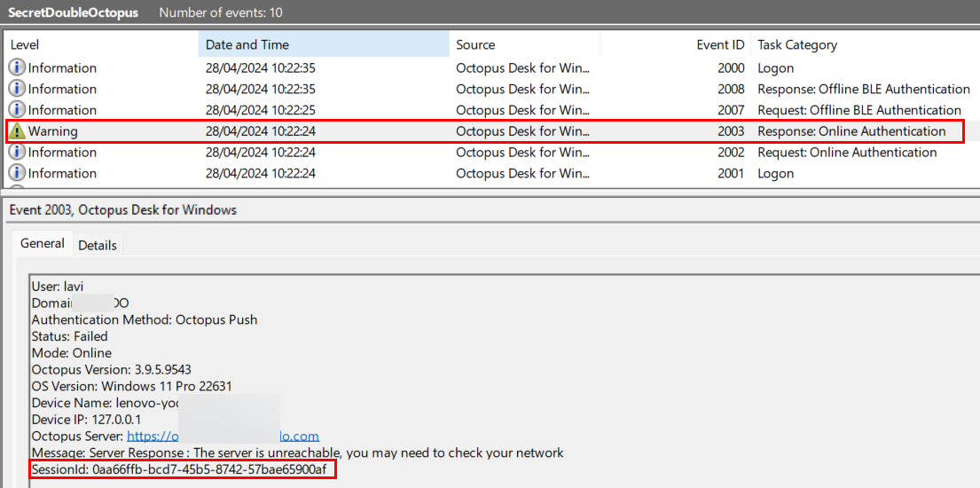Click 'OS Version: Windows 11 Pro 22631' line
The height and width of the screenshot is (488, 980).
(x=131, y=385)
